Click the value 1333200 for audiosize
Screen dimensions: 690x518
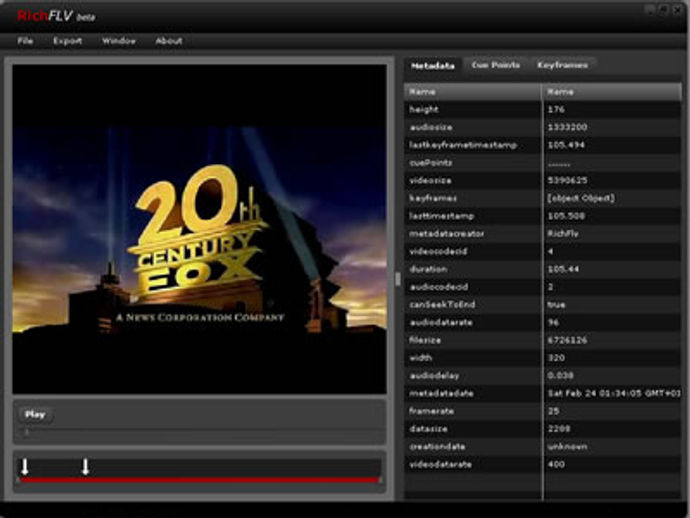click(x=567, y=127)
